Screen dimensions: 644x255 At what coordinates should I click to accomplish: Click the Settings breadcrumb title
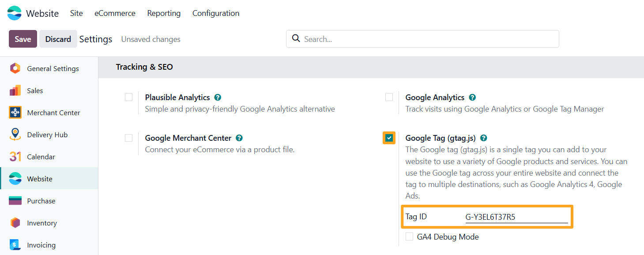(96, 39)
